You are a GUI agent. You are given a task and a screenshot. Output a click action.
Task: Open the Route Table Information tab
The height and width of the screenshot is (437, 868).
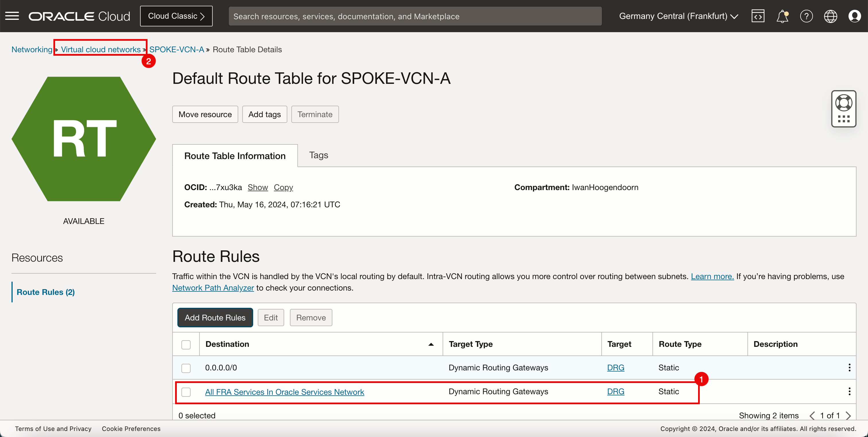(235, 156)
